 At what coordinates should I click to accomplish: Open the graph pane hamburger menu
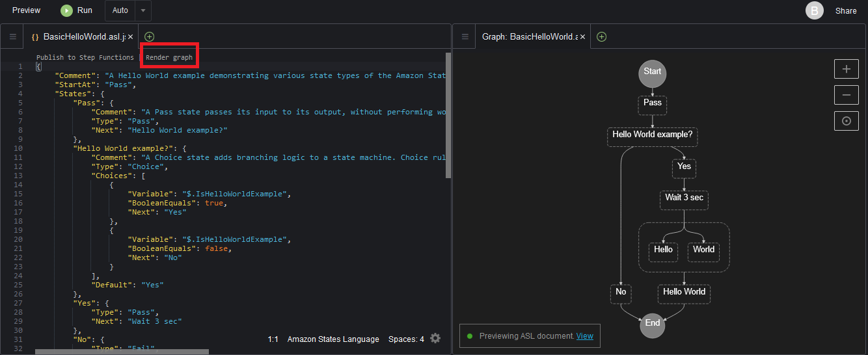[x=465, y=37]
